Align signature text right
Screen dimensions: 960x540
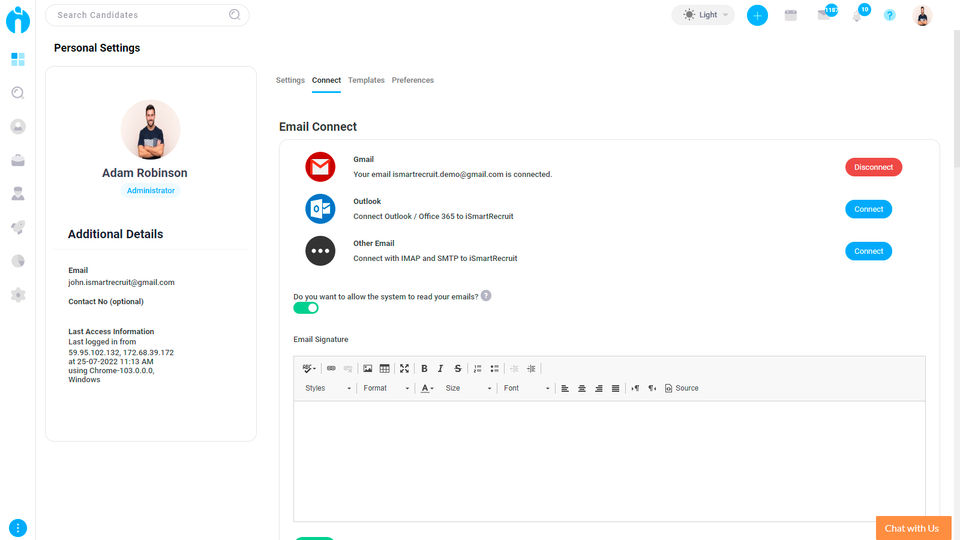click(x=599, y=388)
